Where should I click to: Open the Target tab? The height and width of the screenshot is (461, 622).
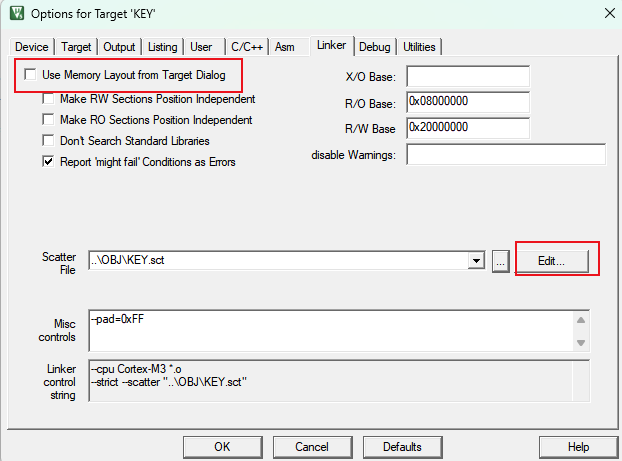[76, 47]
